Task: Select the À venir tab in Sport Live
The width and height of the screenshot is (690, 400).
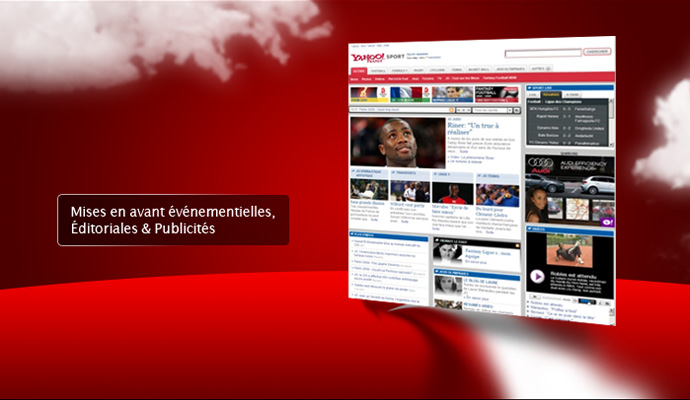Action: click(x=572, y=95)
